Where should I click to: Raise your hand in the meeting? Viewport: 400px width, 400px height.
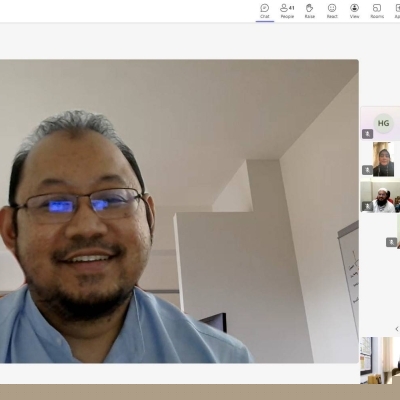[309, 11]
